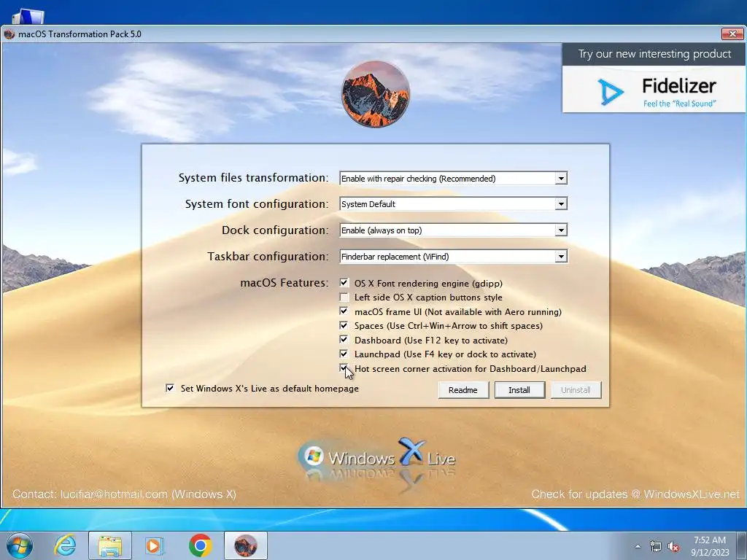Image resolution: width=747 pixels, height=560 pixels.
Task: Click the Install button
Action: (519, 390)
